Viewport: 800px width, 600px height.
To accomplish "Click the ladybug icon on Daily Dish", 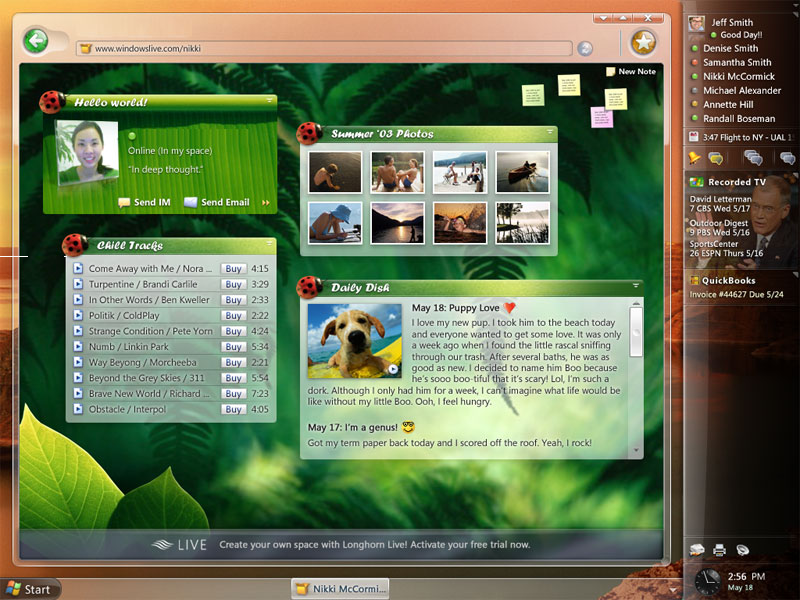I will [x=309, y=286].
